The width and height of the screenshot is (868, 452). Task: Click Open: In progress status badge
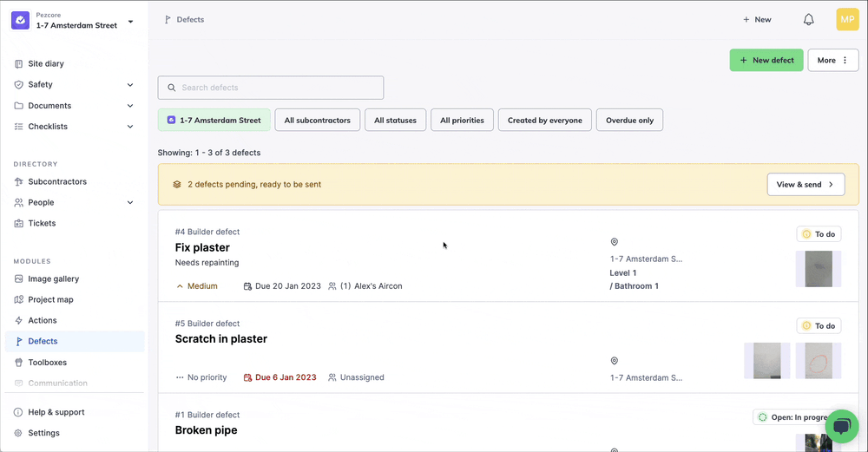click(794, 417)
